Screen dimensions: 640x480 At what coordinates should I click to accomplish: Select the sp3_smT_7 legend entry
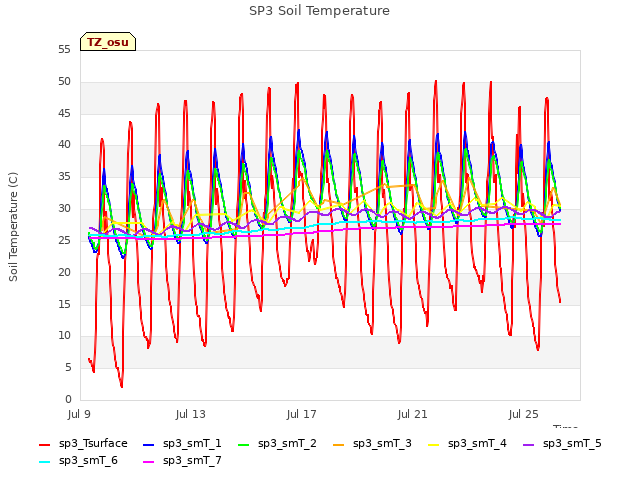point(182,461)
